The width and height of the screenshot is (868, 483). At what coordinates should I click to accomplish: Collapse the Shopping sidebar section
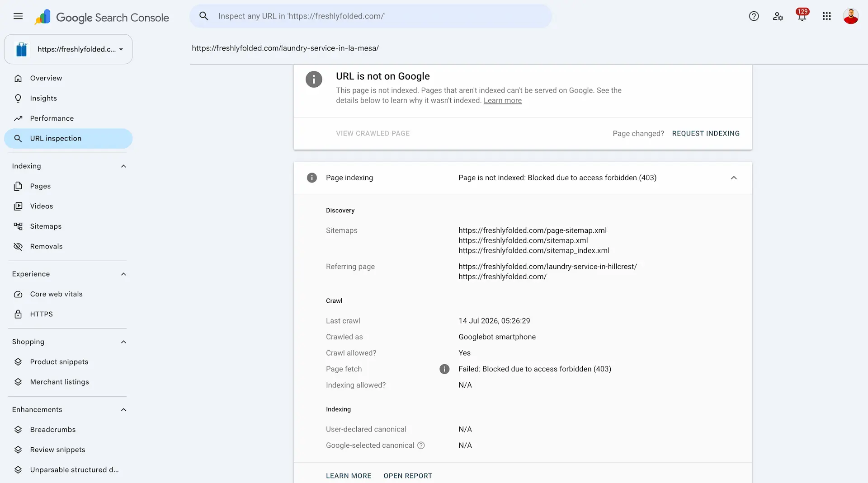(x=123, y=342)
